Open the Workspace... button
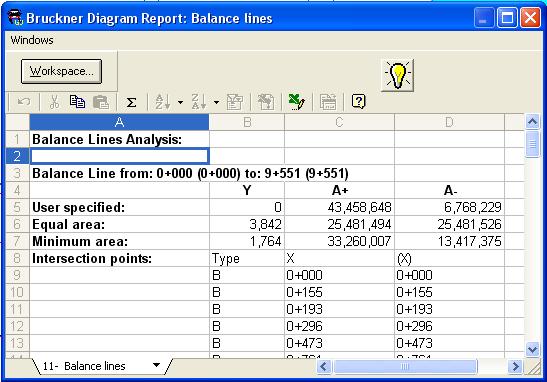 pos(61,71)
